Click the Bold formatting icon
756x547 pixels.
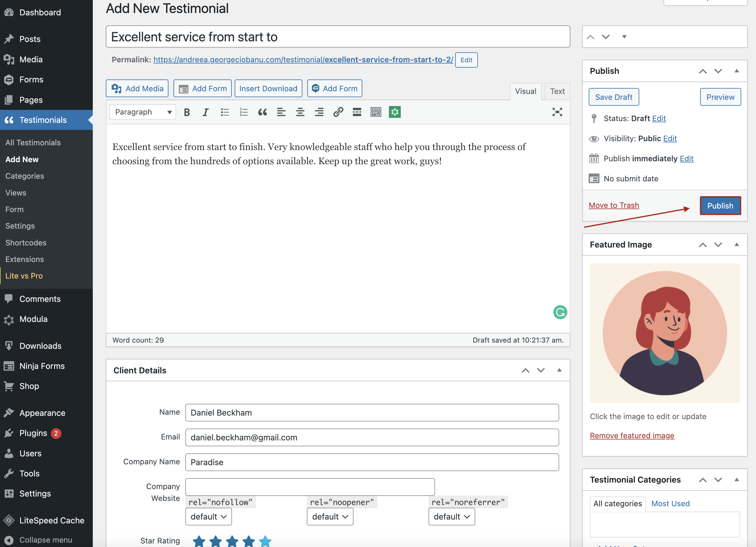tap(186, 111)
